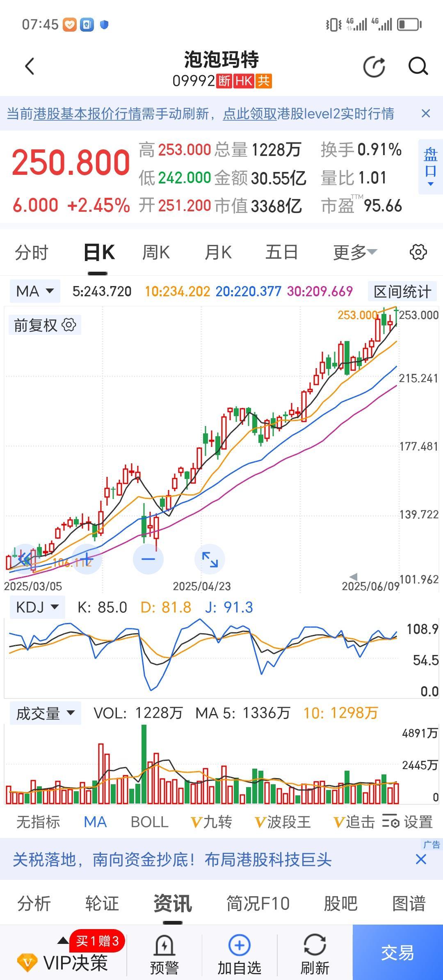Open indicator 设置 button
The image size is (443, 980).
(408, 822)
